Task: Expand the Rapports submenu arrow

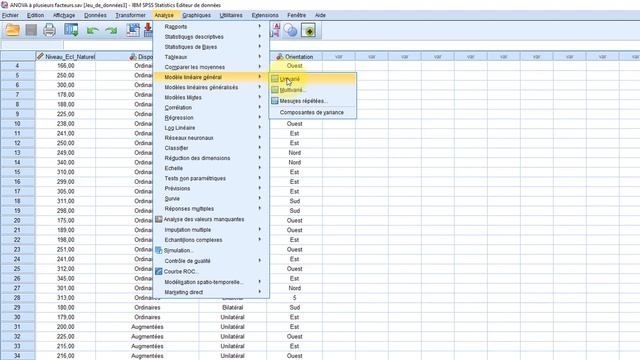Action: [260, 26]
